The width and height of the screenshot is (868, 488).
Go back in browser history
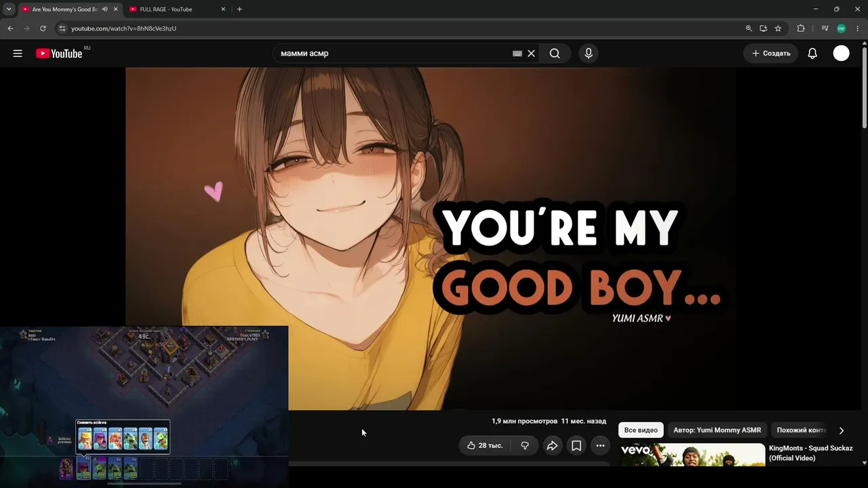[x=10, y=28]
